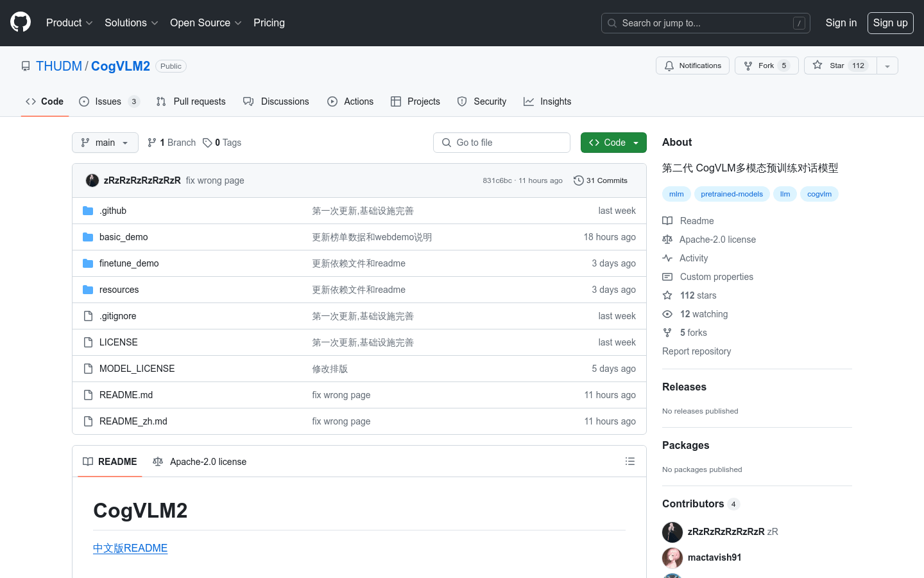
Task: Open the star lists dropdown arrow
Action: (x=887, y=66)
